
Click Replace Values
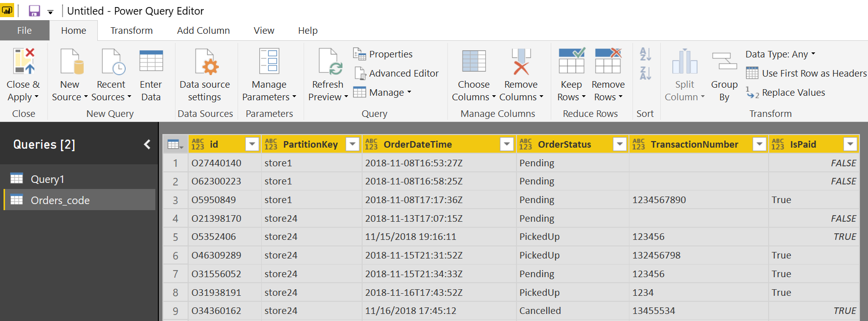(785, 92)
